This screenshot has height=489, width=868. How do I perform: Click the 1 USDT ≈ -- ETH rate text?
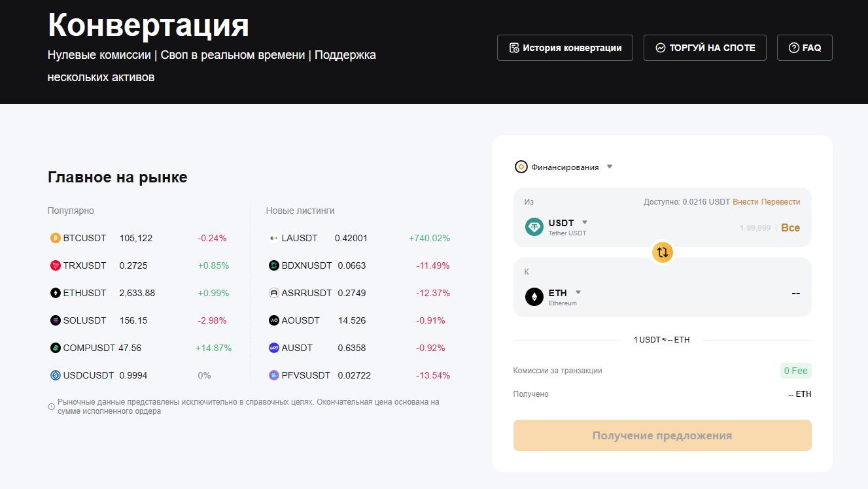tap(662, 340)
